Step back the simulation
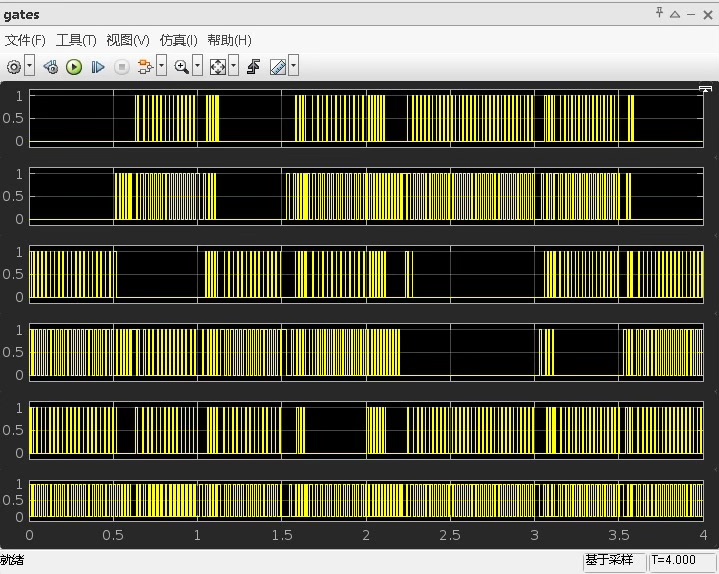The height and width of the screenshot is (574, 719). (50, 67)
